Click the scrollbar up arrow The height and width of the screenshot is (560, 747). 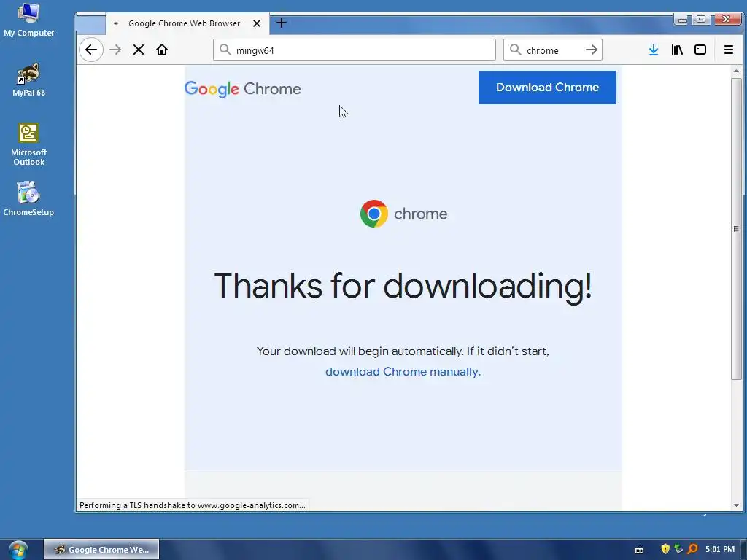pyautogui.click(x=736, y=71)
